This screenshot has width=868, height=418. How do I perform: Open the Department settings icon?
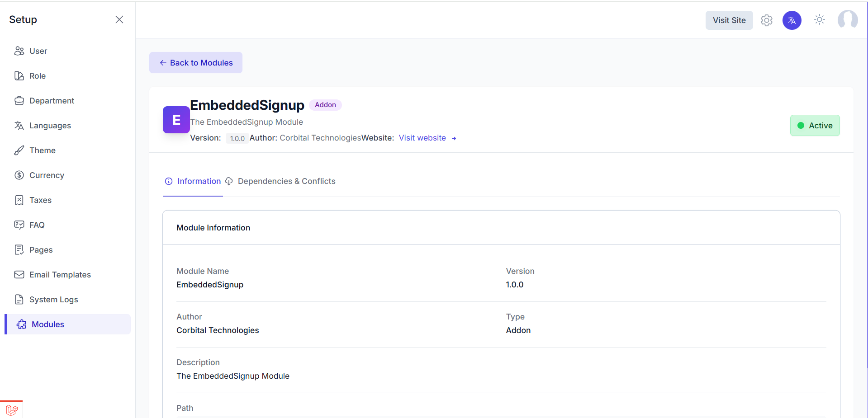[19, 100]
